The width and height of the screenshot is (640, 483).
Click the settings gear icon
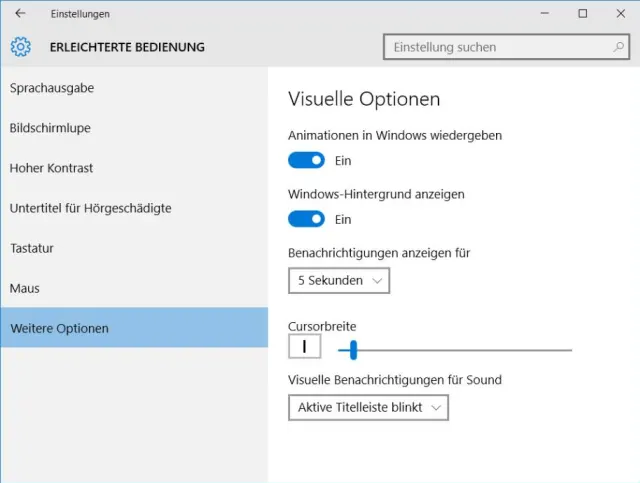point(20,46)
